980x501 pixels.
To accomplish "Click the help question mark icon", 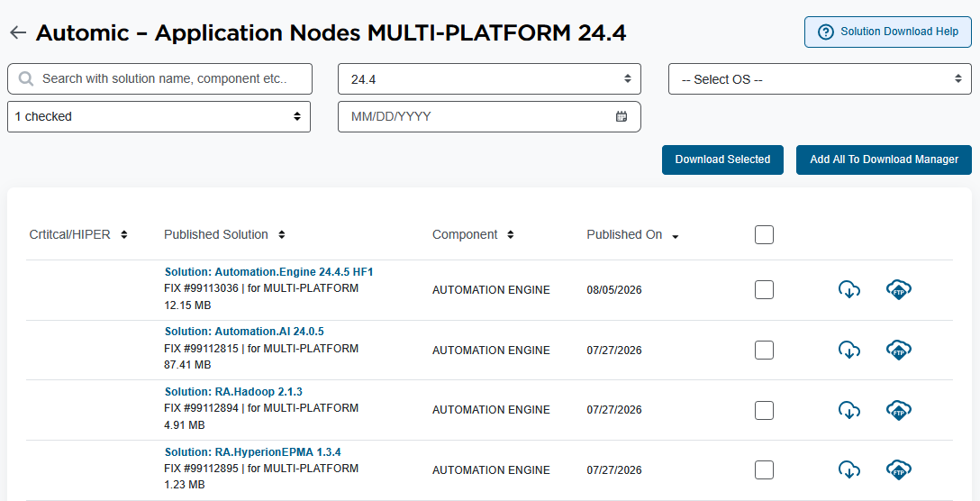I will [x=826, y=32].
